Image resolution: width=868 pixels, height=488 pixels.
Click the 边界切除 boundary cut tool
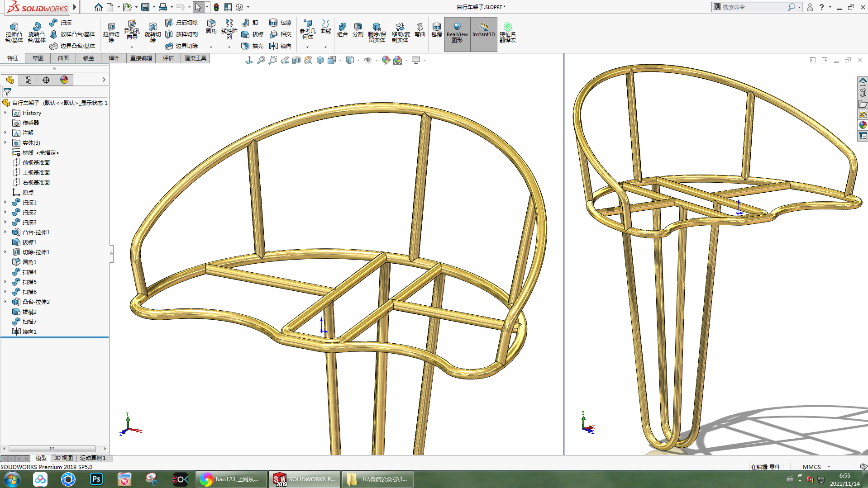coord(181,46)
